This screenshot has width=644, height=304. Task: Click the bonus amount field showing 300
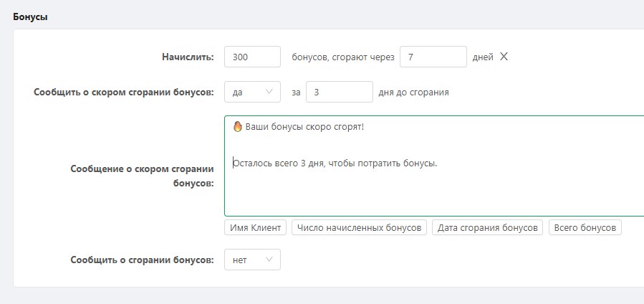pos(252,57)
